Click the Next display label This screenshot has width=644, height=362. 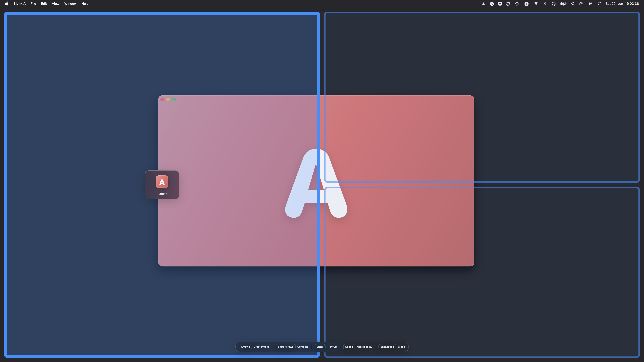click(x=364, y=347)
